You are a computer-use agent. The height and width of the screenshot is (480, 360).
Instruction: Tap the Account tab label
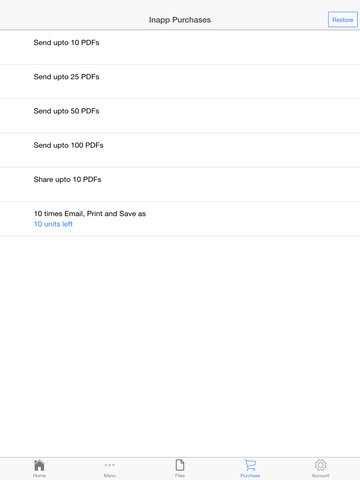tap(321, 476)
